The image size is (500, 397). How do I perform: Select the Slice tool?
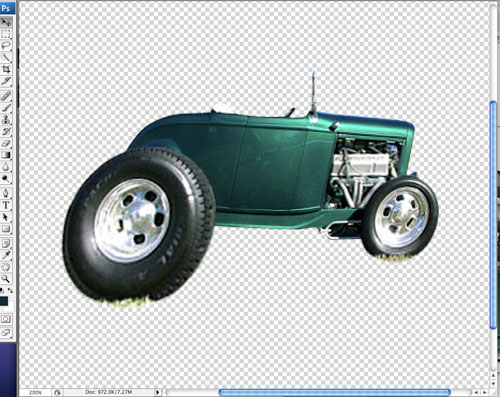coord(6,81)
